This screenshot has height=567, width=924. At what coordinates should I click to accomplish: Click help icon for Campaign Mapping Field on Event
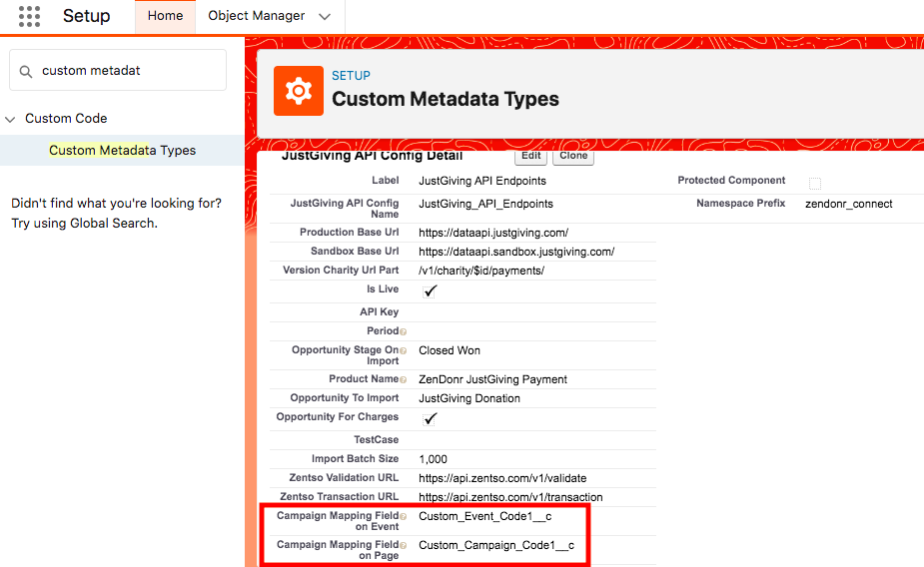pyautogui.click(x=403, y=517)
